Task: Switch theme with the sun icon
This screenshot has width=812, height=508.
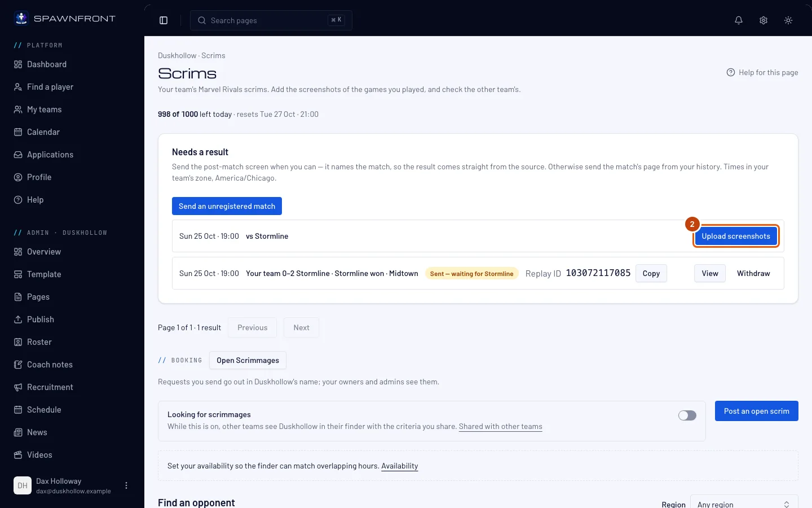Action: click(x=788, y=20)
